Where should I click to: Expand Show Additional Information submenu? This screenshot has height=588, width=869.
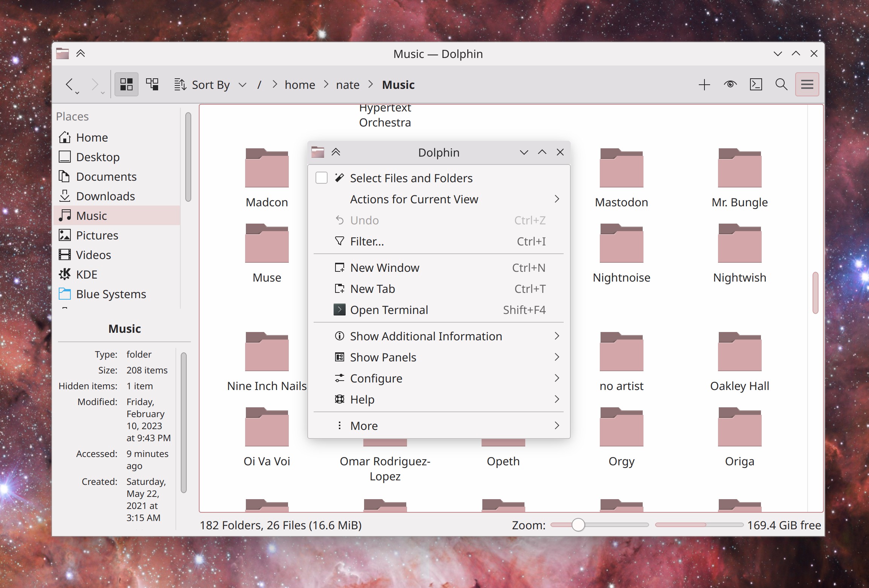[439, 336]
